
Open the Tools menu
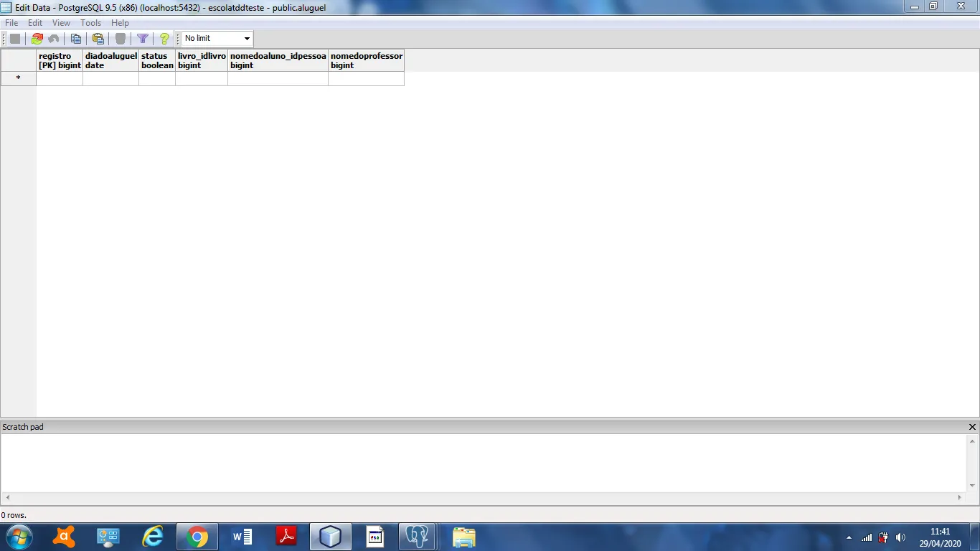point(91,23)
